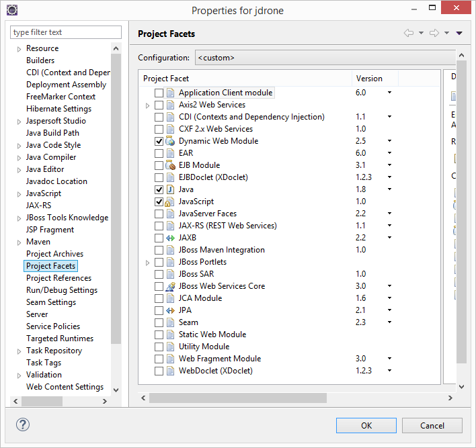Click the EAR facet document icon
476x448 pixels.
coord(170,153)
